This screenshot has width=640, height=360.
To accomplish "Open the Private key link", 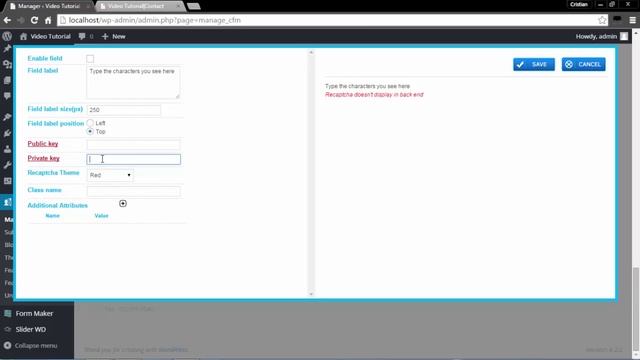I will click(x=43, y=158).
